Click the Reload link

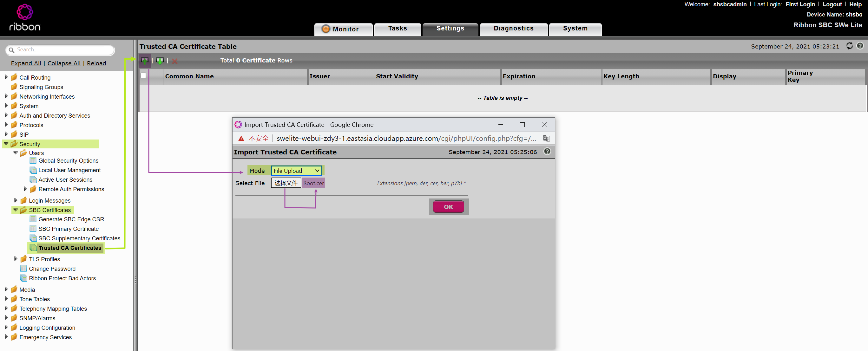(x=96, y=63)
